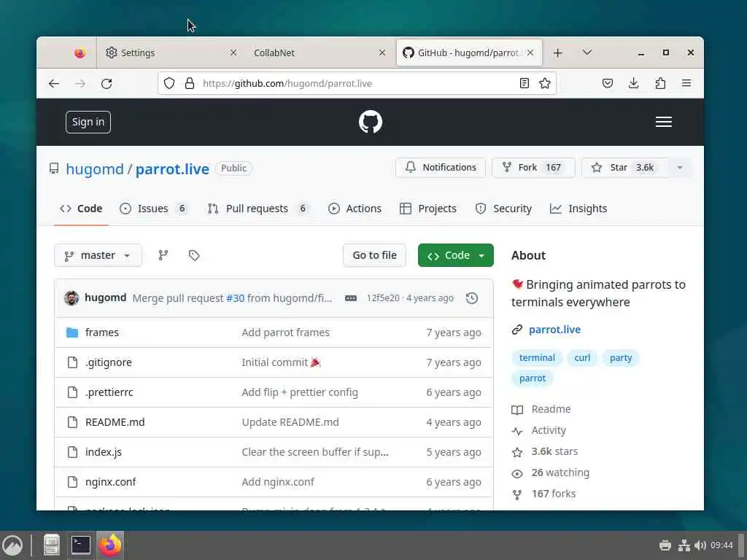The height and width of the screenshot is (560, 747).
Task: Fork the repository
Action: point(533,168)
